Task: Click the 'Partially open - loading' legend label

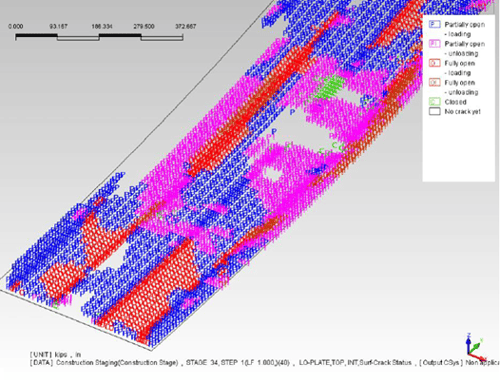Action: 464,29
